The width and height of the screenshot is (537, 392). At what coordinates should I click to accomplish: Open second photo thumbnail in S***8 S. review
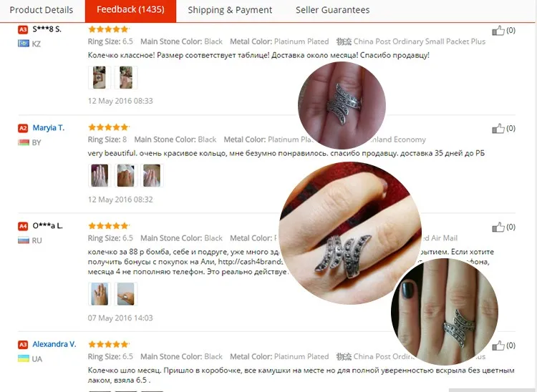[x=126, y=78]
